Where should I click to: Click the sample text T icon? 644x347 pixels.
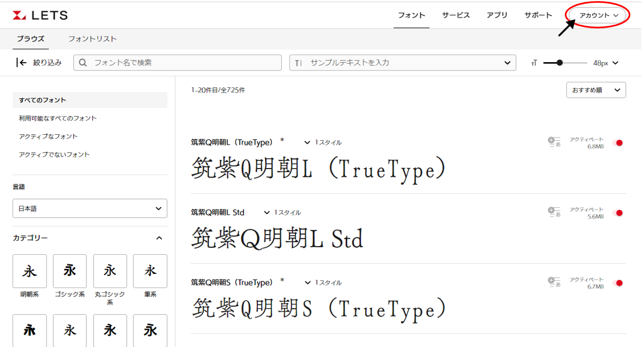tap(298, 63)
